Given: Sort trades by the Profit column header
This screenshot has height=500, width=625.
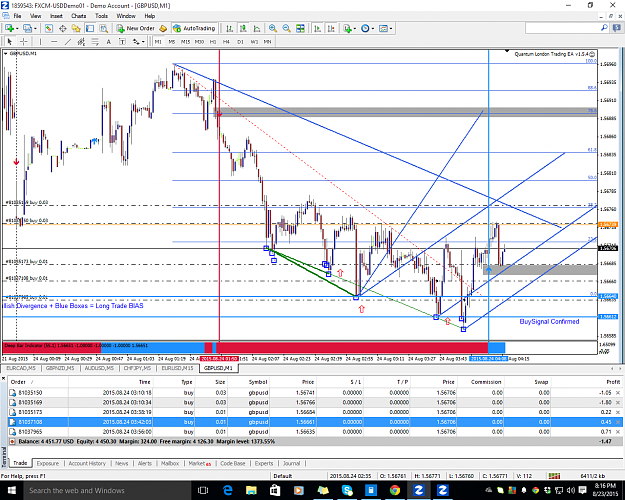Looking at the screenshot, I should (613, 382).
